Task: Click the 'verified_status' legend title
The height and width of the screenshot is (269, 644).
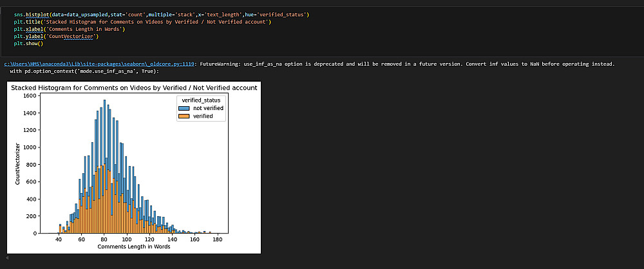Action: [202, 100]
